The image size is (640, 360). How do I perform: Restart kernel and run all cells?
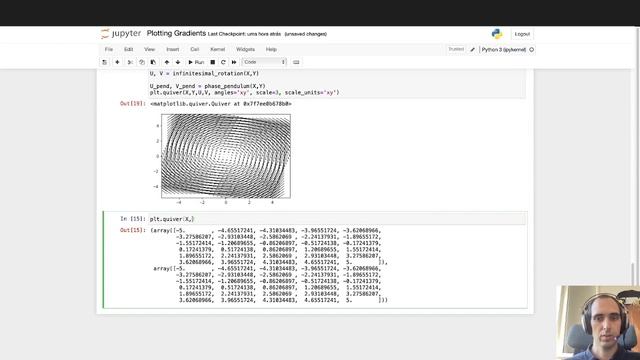[234, 62]
